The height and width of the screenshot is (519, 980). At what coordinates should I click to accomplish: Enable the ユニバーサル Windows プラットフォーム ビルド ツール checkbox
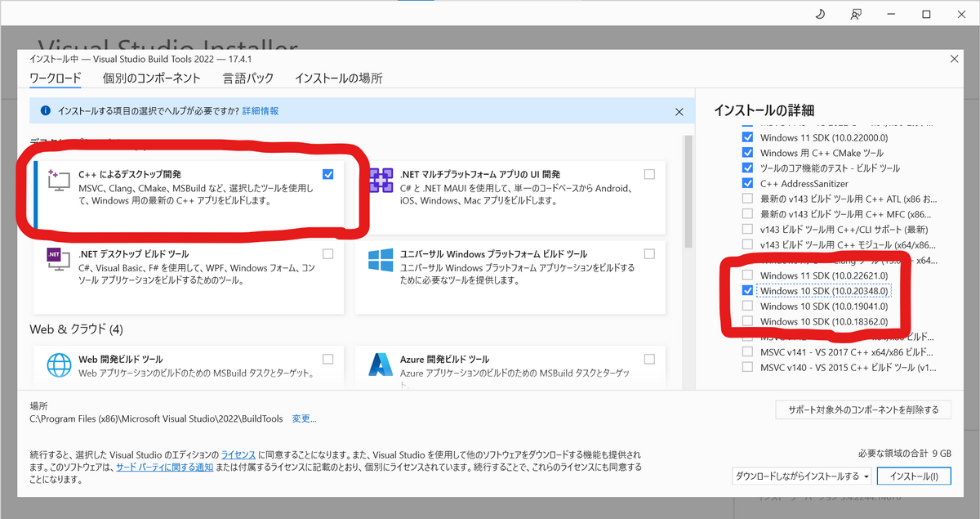[x=649, y=253]
